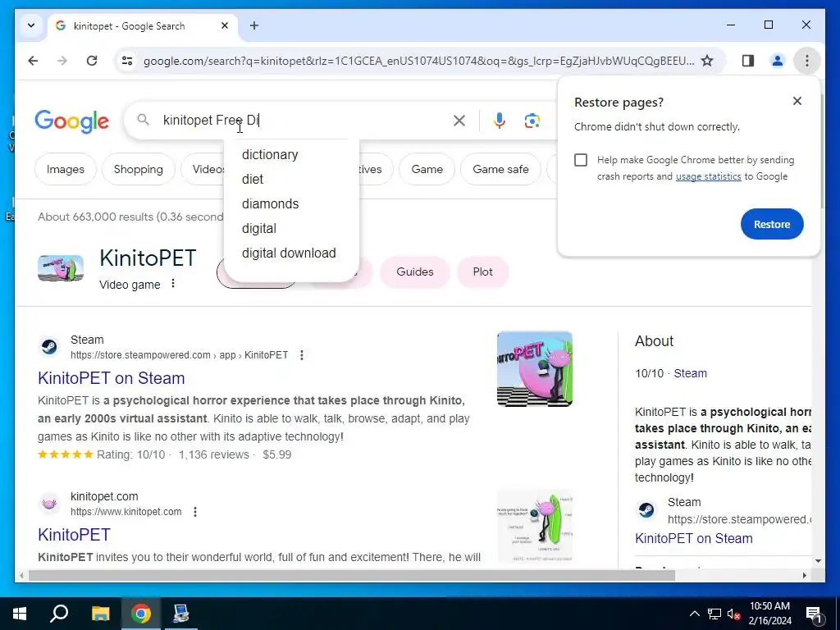
Task: Open a new tab with plus icon
Action: (254, 25)
